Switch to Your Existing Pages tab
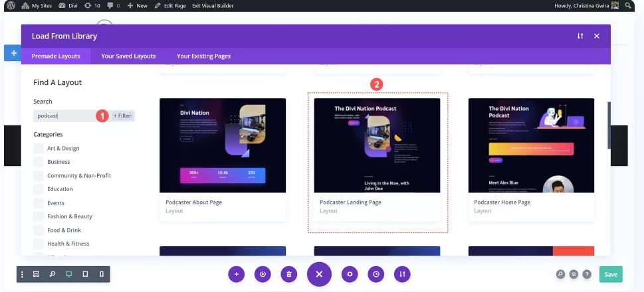This screenshot has width=644, height=292. [204, 56]
